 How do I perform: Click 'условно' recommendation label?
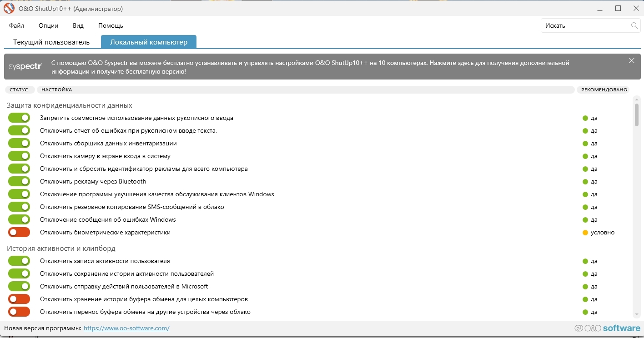point(603,232)
